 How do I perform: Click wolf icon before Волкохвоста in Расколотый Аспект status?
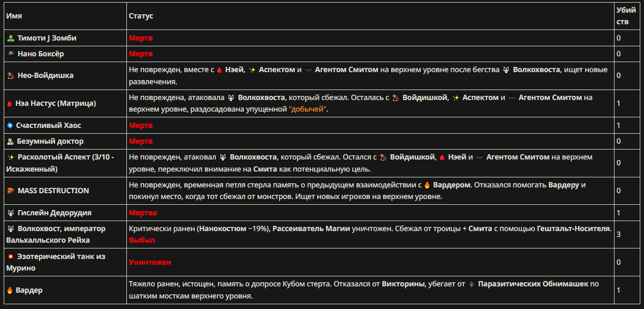[x=223, y=157]
